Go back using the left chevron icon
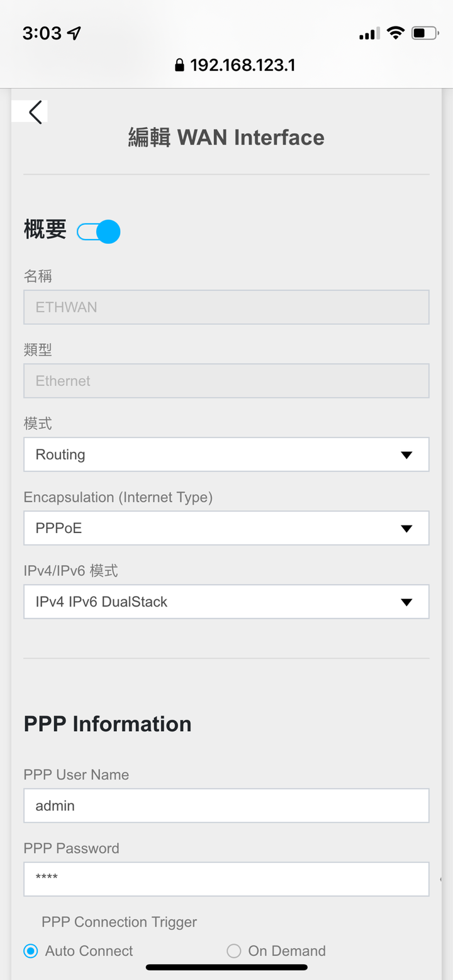This screenshot has width=453, height=980. (x=35, y=112)
